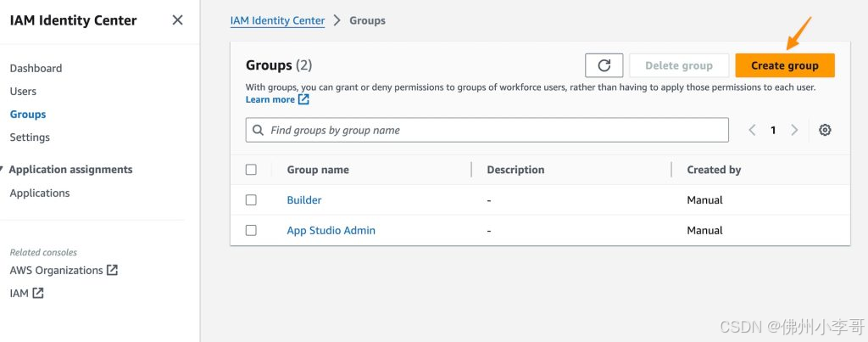Open IAM related console link
868x342 pixels.
tap(19, 294)
